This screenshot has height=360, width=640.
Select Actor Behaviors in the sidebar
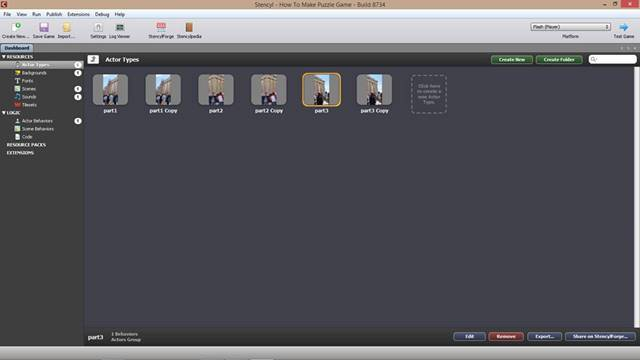point(37,121)
